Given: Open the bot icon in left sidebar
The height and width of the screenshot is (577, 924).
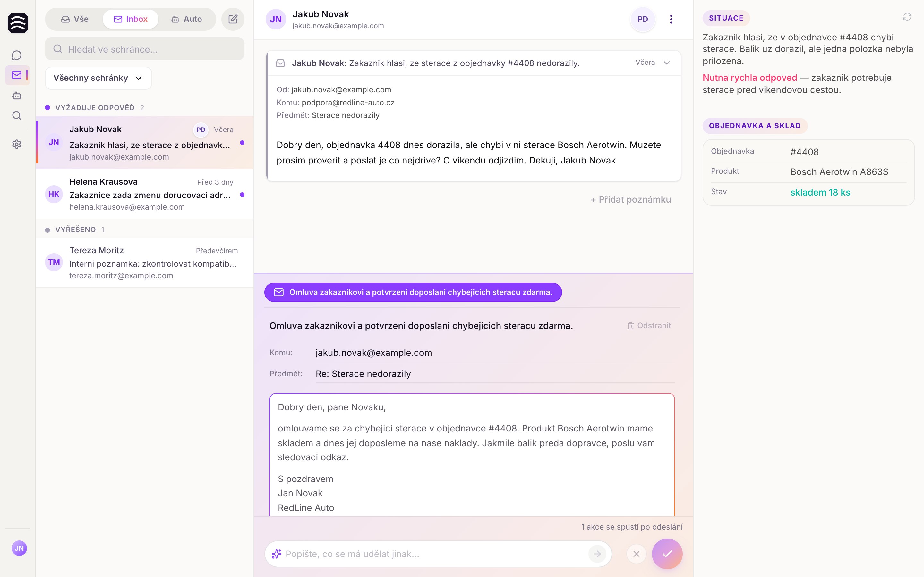Looking at the screenshot, I should [16, 96].
